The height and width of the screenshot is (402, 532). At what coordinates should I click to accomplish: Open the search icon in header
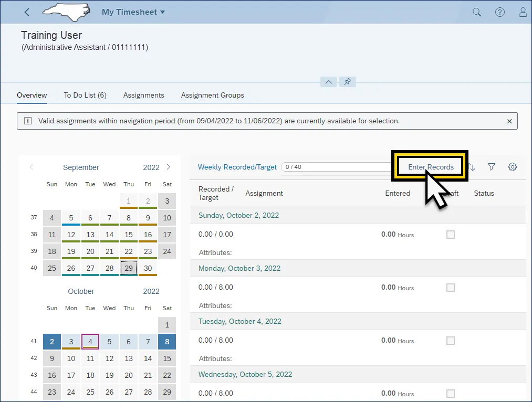[477, 12]
